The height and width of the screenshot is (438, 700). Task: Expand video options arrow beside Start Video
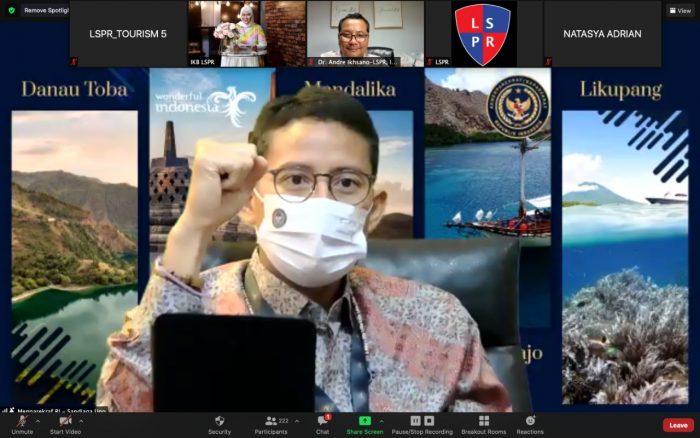pos(82,420)
